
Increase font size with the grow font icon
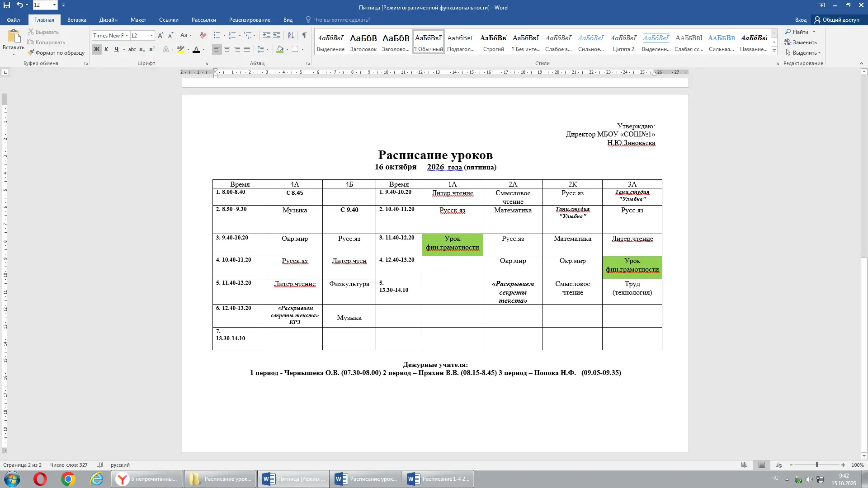point(160,35)
